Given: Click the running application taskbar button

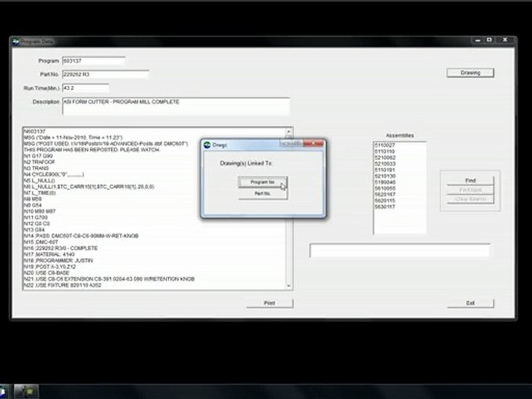Looking at the screenshot, I should pyautogui.click(x=27, y=392).
